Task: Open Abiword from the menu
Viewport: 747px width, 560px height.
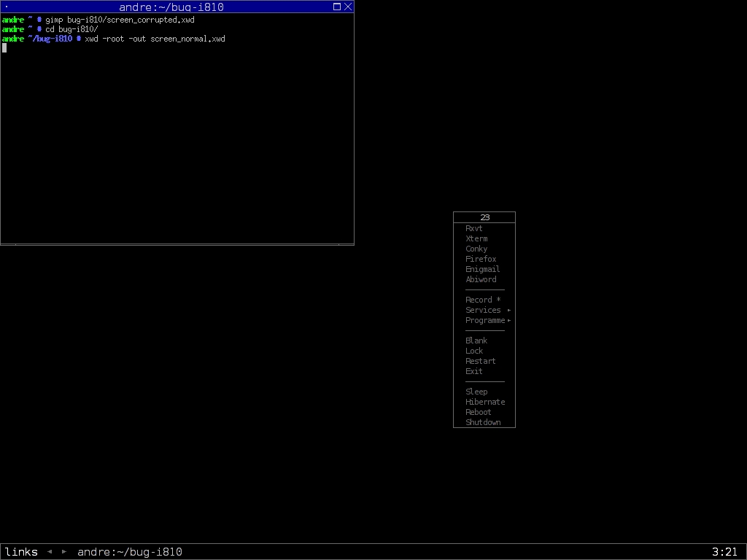Action: click(x=481, y=279)
